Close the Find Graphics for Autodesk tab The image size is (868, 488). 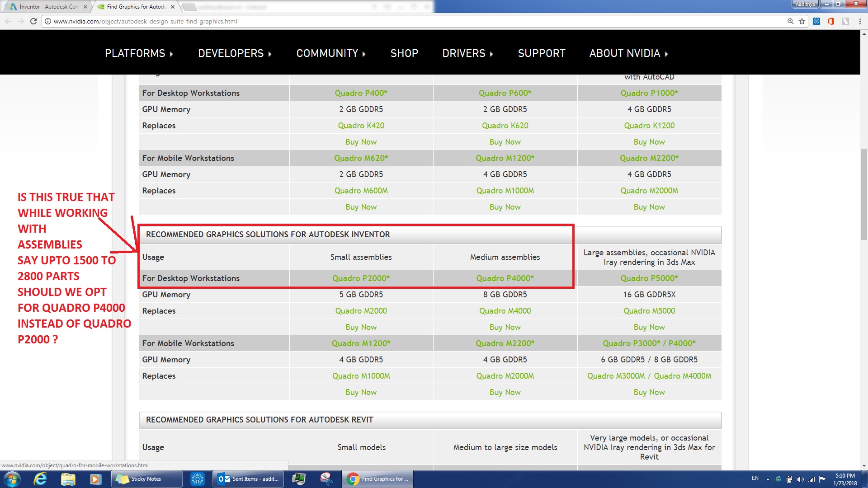[173, 7]
